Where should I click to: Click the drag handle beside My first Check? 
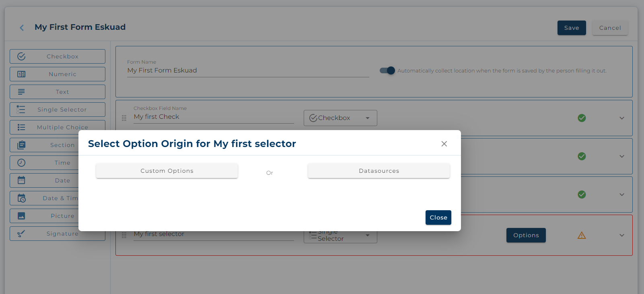pos(124,118)
